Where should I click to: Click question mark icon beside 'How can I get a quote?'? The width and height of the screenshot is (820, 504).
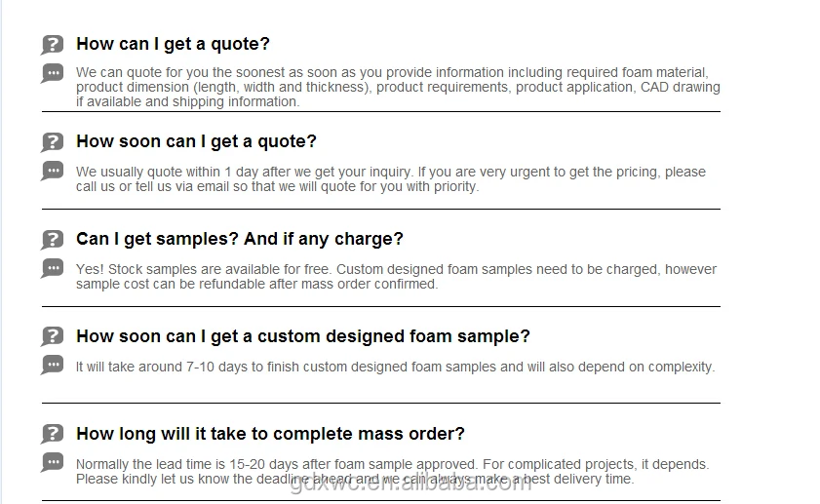coord(53,45)
